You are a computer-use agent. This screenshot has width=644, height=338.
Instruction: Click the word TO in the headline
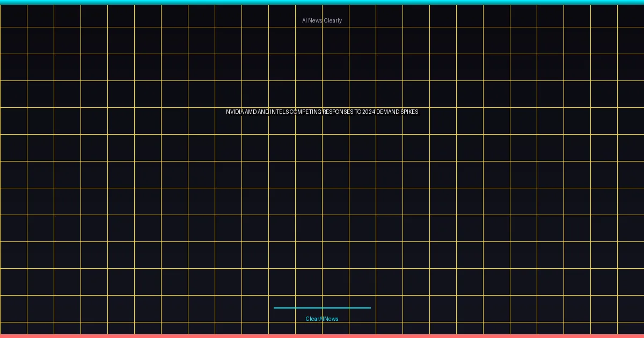tap(357, 112)
